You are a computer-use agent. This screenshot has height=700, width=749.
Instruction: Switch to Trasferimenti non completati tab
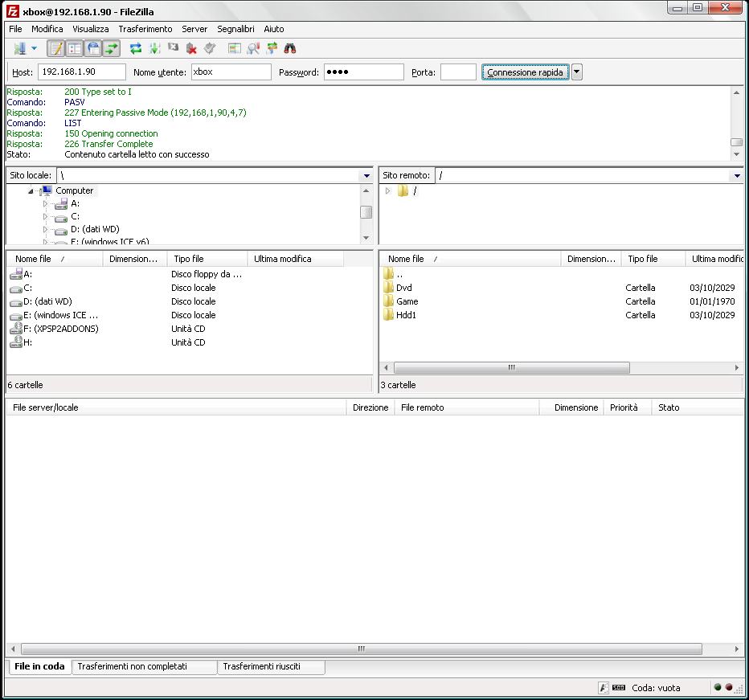(145, 666)
